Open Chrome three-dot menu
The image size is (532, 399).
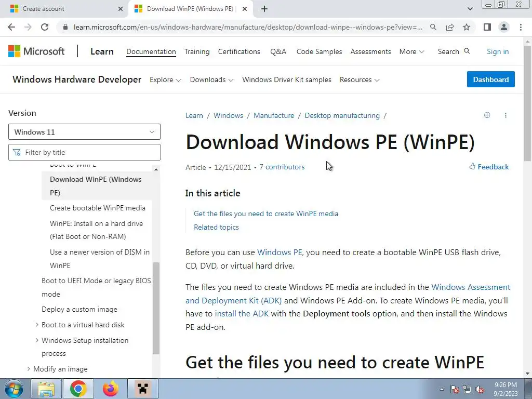(x=521, y=27)
